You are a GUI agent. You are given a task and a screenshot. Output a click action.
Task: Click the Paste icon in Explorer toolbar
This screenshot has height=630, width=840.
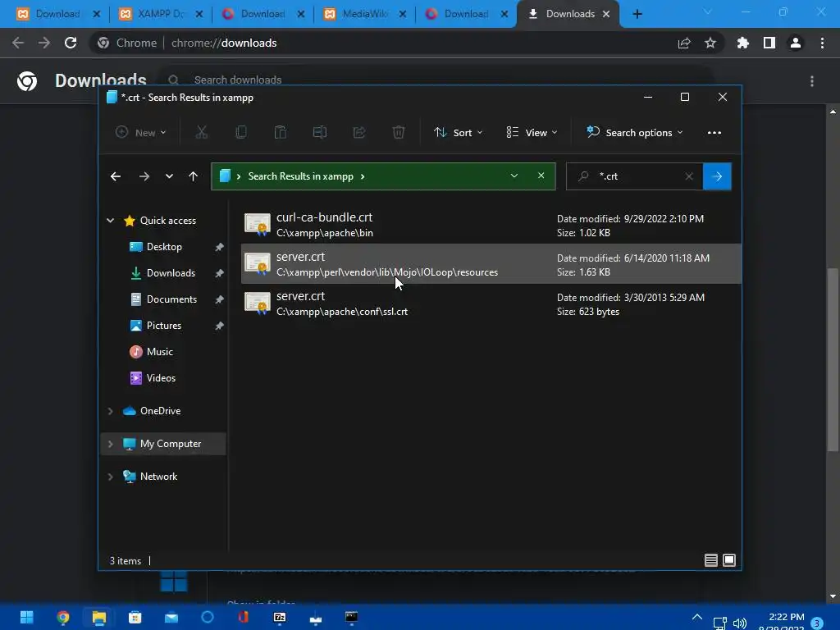281,132
